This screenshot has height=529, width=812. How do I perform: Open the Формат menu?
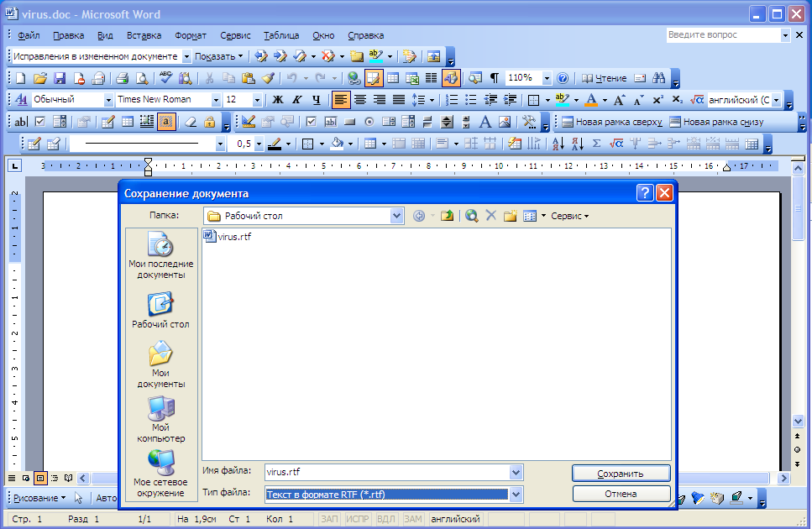pos(191,35)
